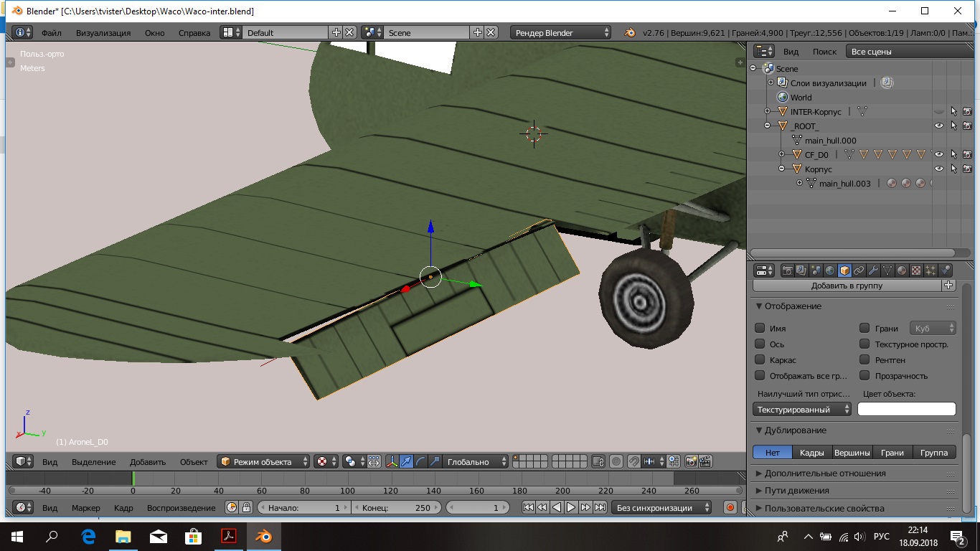The width and height of the screenshot is (980, 551).
Task: Enable the Каркас checkbox
Action: coord(760,360)
